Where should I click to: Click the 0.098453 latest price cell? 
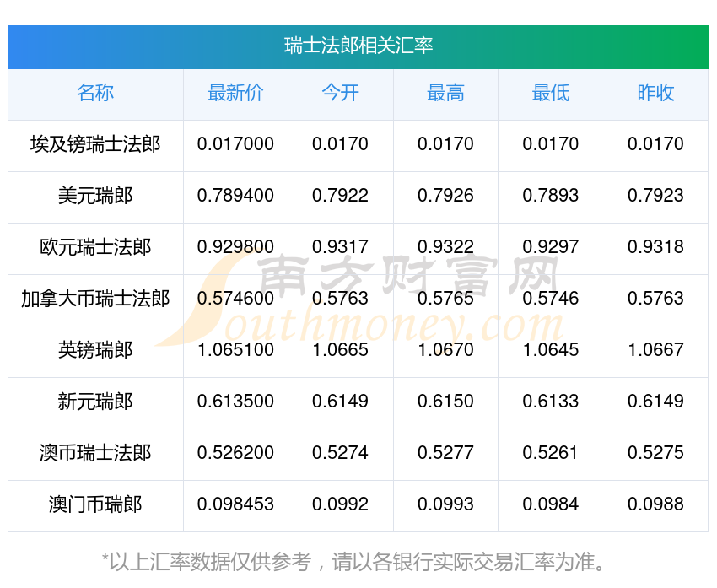coord(235,504)
